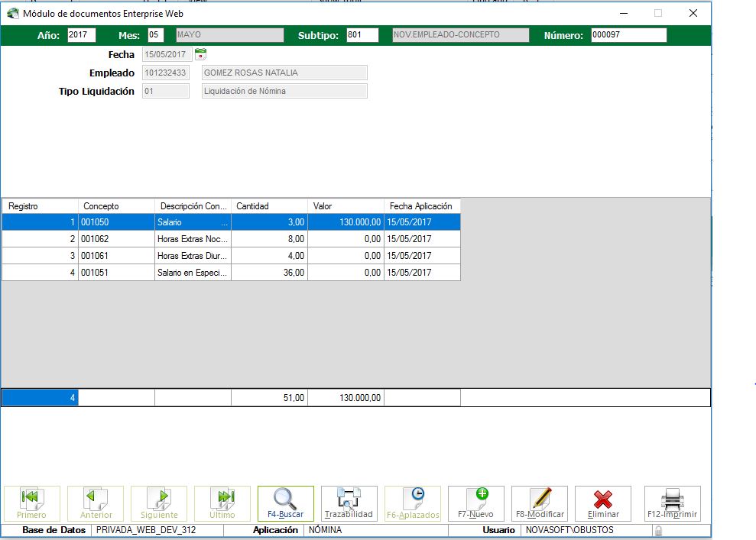756x540 pixels.
Task: Click the lock icon in status bar
Action: 657,530
